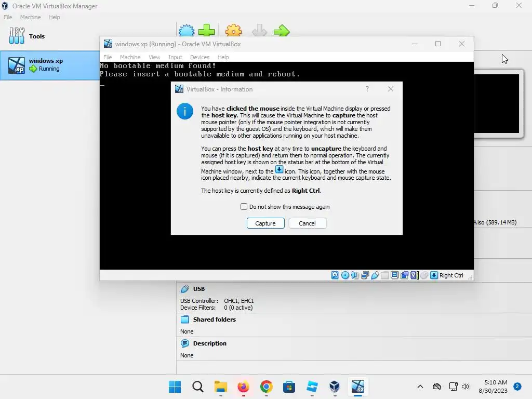Click the Capture button
The height and width of the screenshot is (399, 532).
coord(265,223)
